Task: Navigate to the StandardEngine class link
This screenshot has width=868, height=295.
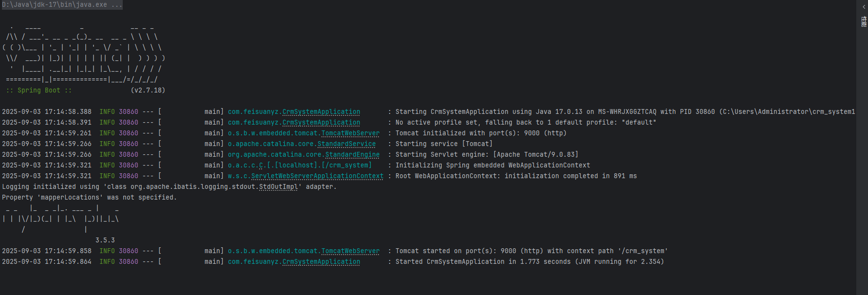Action: coord(352,155)
